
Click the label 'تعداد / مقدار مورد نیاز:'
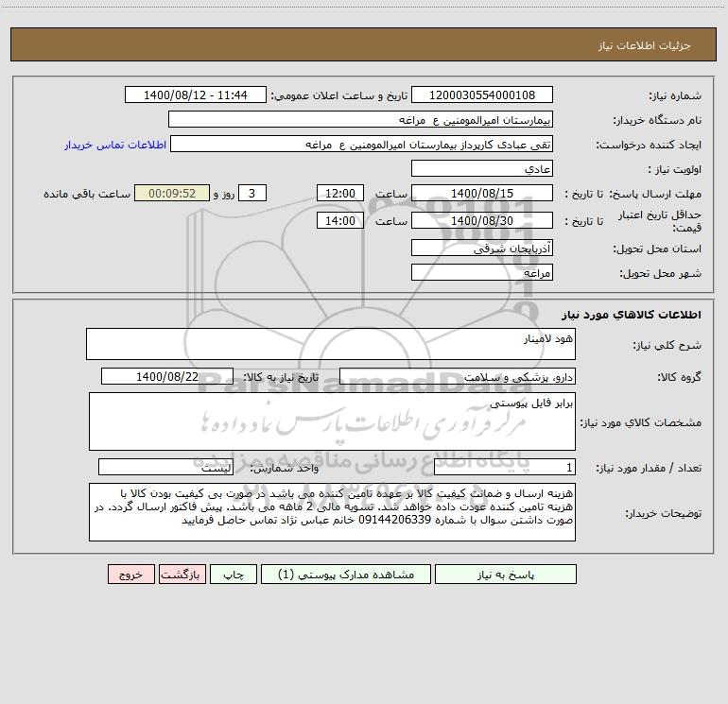[x=649, y=468]
